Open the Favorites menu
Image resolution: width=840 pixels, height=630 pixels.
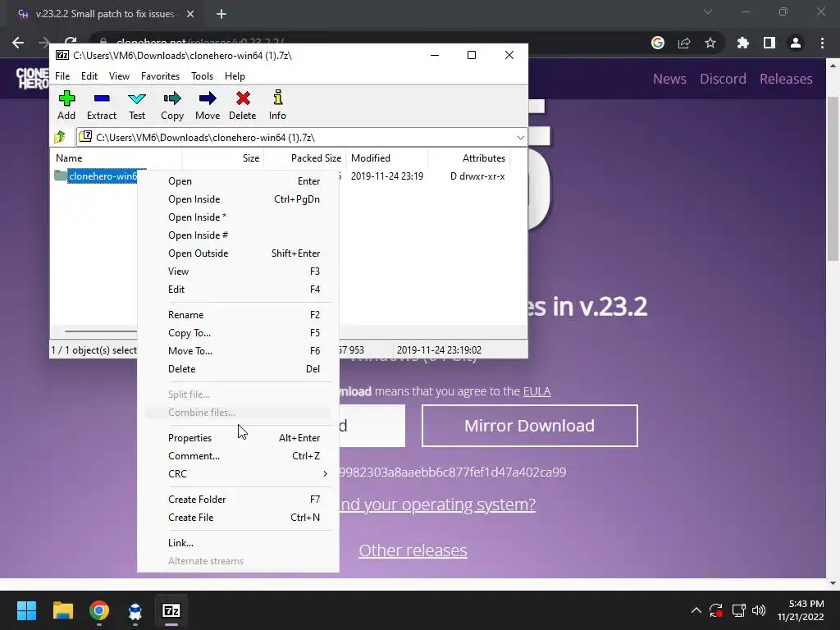pyautogui.click(x=160, y=76)
